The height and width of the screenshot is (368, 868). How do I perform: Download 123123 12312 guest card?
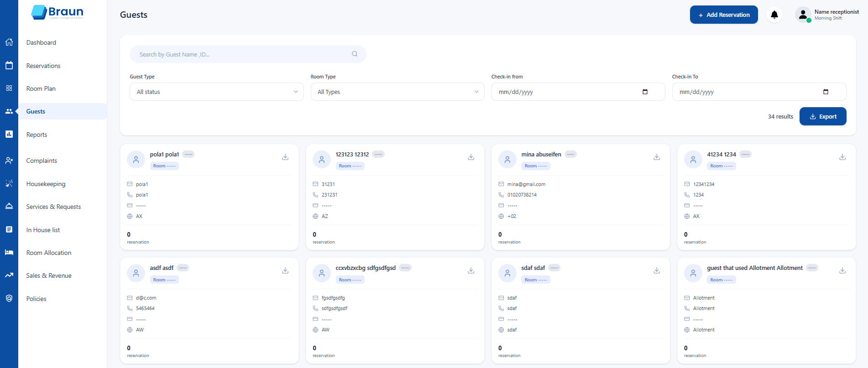(x=471, y=157)
